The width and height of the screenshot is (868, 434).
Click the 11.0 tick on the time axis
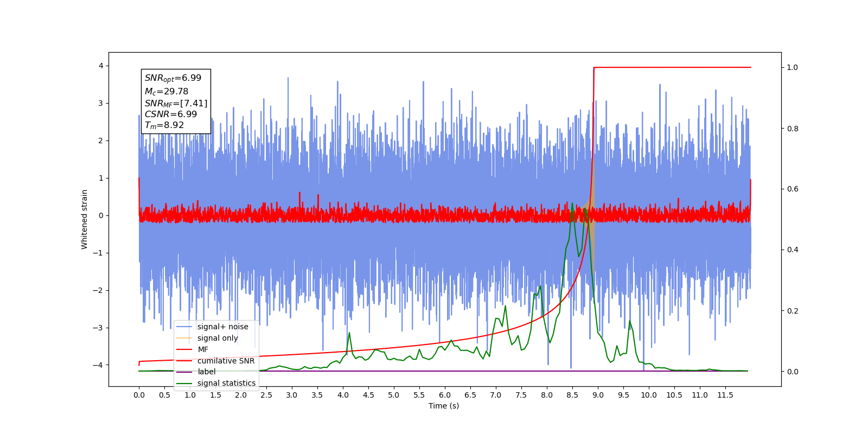click(x=700, y=395)
